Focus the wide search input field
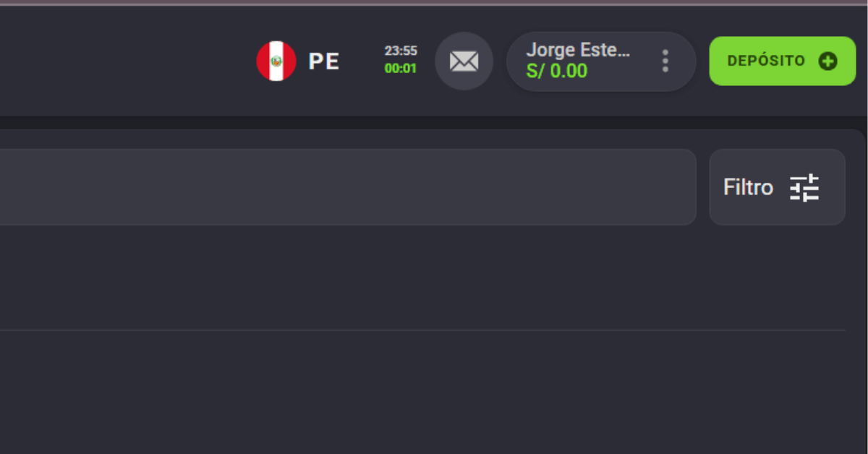Image resolution: width=868 pixels, height=454 pixels. pos(347,187)
